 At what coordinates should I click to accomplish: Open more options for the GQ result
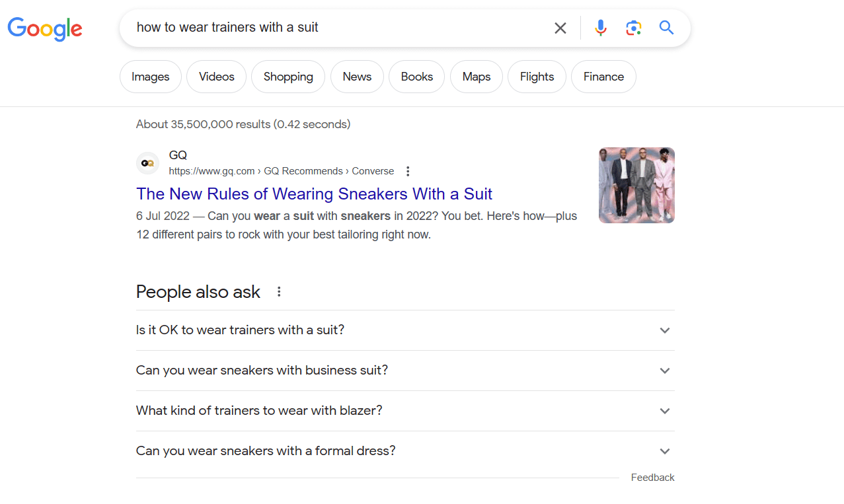(408, 172)
